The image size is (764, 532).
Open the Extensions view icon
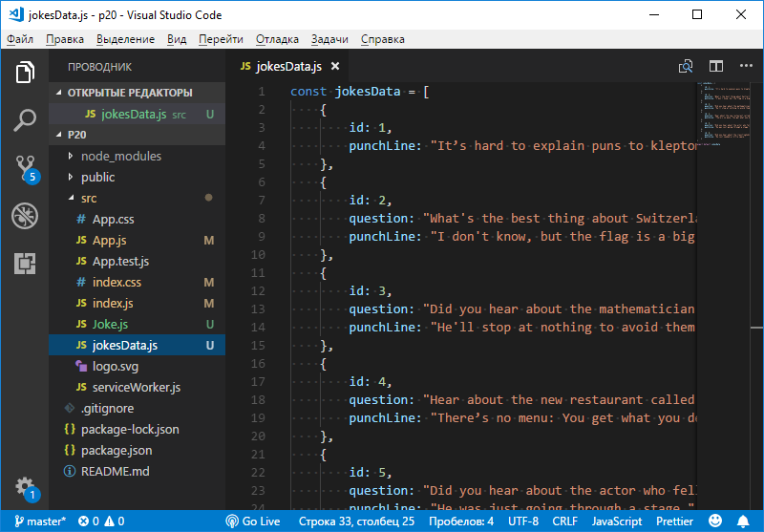pos(25,264)
